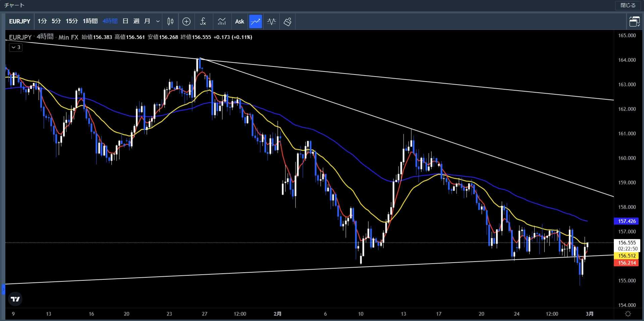Select the 1分 timeframe
This screenshot has height=321, width=644.
[x=42, y=21]
